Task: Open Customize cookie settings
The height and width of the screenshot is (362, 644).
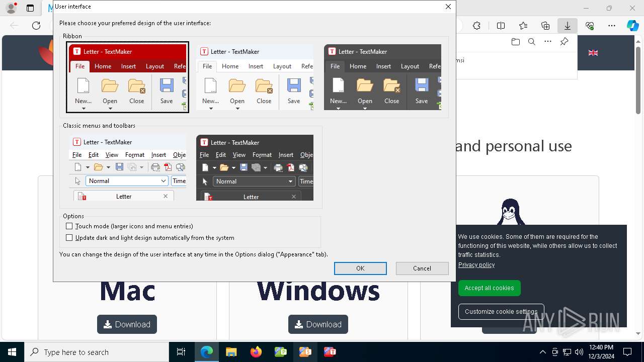Action: pyautogui.click(x=501, y=312)
